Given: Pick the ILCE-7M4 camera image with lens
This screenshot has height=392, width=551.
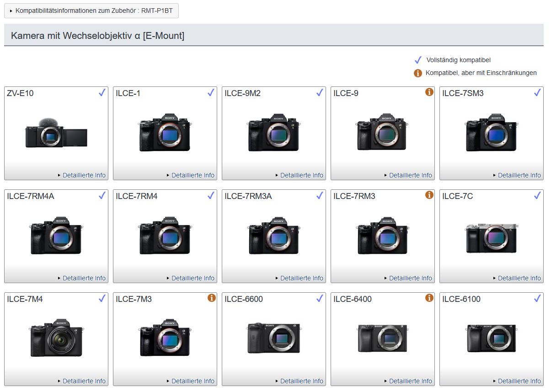Looking at the screenshot, I should [56, 338].
